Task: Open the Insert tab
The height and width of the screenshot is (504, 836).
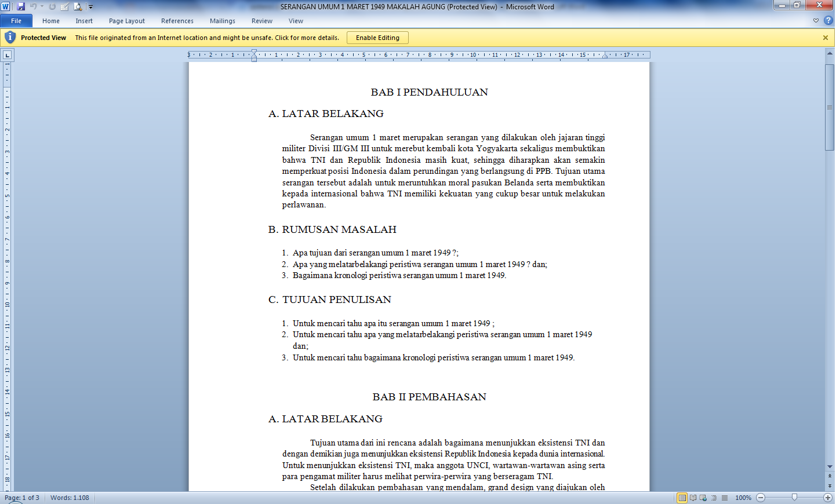Action: click(x=84, y=21)
